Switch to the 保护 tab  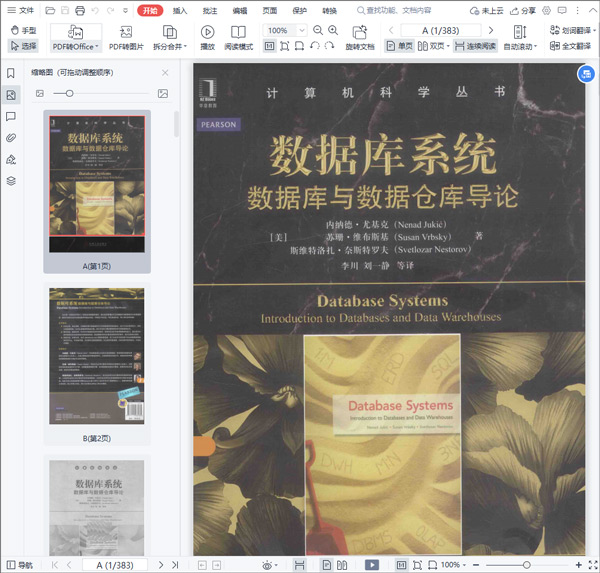point(299,11)
